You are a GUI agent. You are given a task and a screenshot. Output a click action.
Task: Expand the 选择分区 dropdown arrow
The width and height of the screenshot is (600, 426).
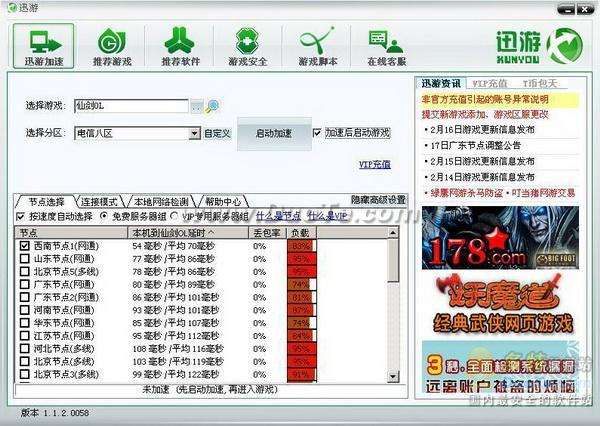[194, 133]
